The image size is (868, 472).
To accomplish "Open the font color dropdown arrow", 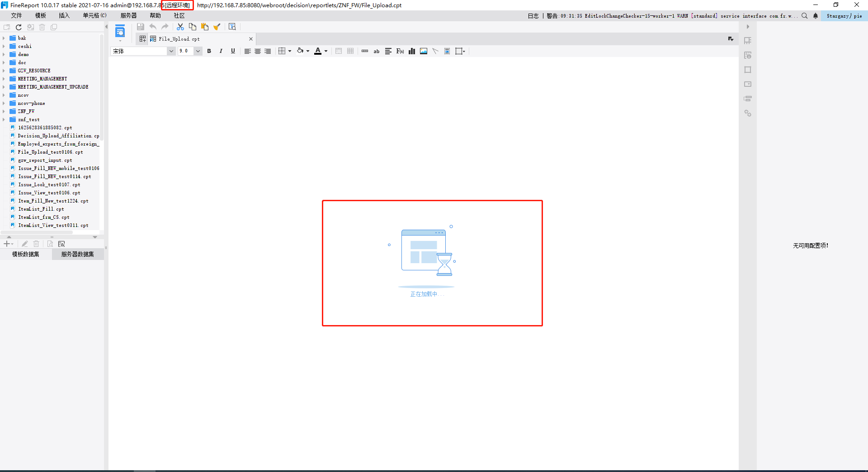I will point(326,51).
